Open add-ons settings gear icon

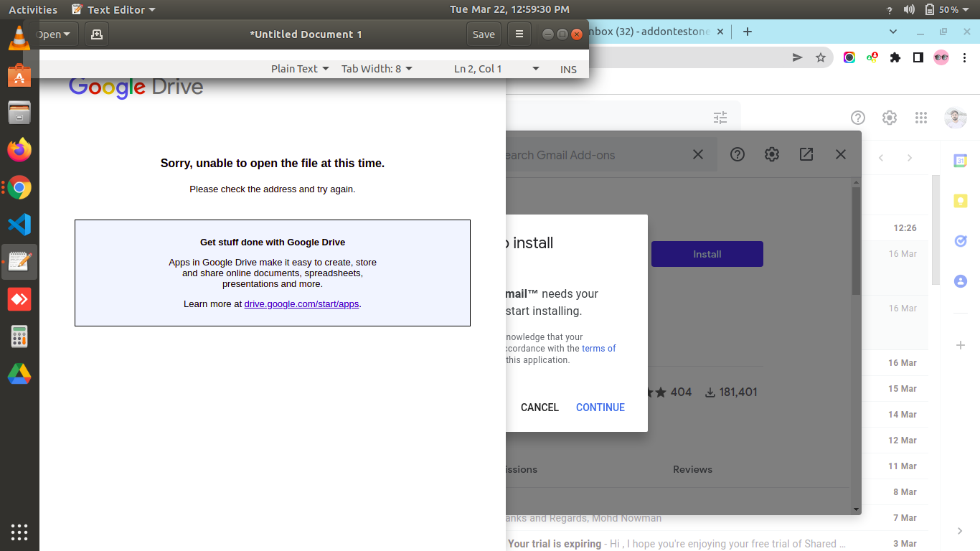pos(772,154)
